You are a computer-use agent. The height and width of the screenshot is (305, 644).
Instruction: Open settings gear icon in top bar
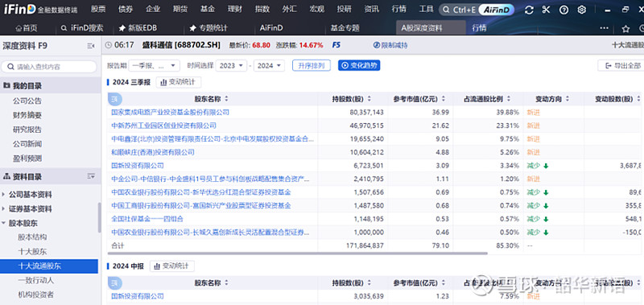pyautogui.click(x=581, y=10)
